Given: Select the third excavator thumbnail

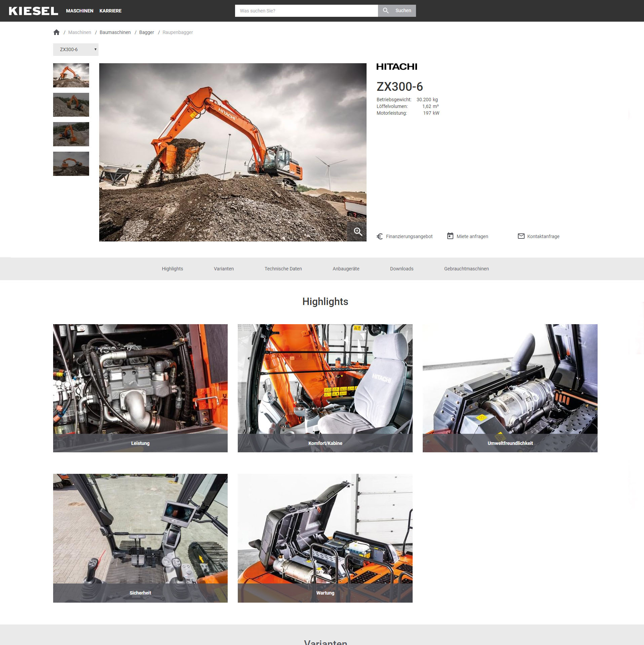Looking at the screenshot, I should tap(71, 134).
